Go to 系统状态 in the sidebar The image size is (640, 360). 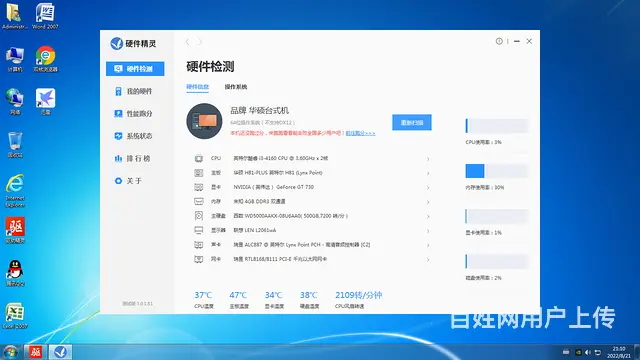[x=133, y=136]
